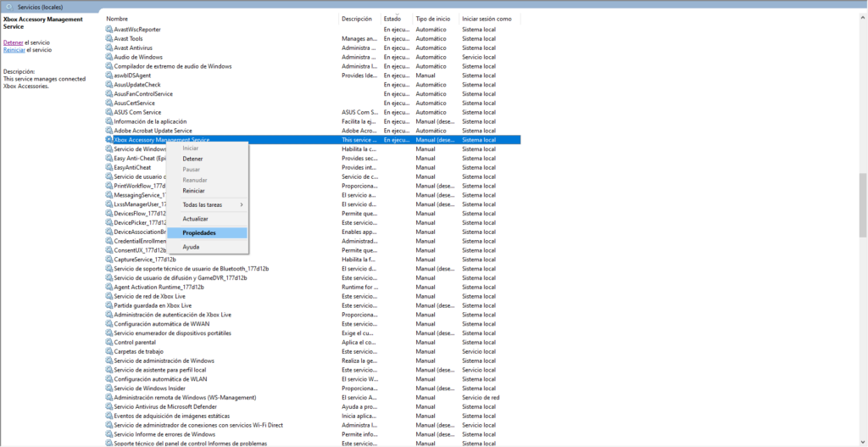This screenshot has height=447, width=868.
Task: Click 'ASUS Com S...' description cell
Action: tap(359, 113)
